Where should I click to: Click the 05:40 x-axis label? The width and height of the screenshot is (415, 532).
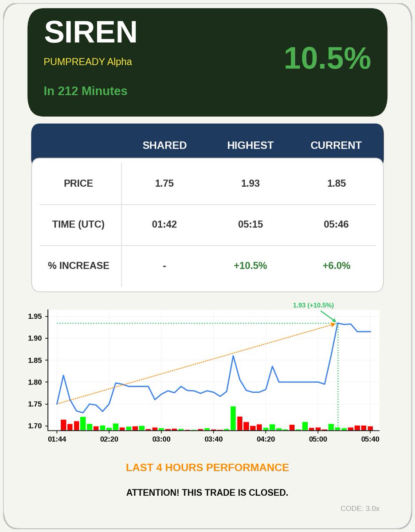[370, 439]
